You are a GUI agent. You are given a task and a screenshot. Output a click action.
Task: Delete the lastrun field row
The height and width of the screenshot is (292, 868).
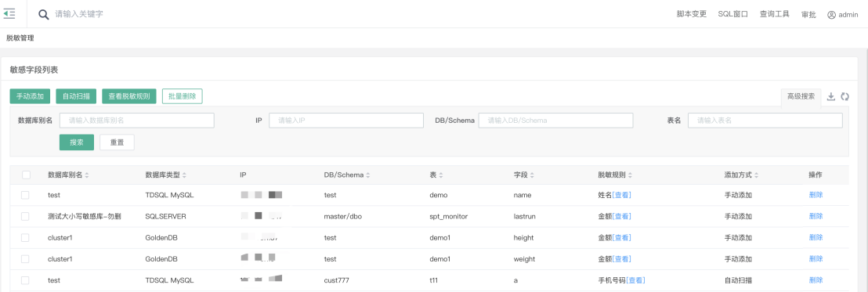point(816,216)
